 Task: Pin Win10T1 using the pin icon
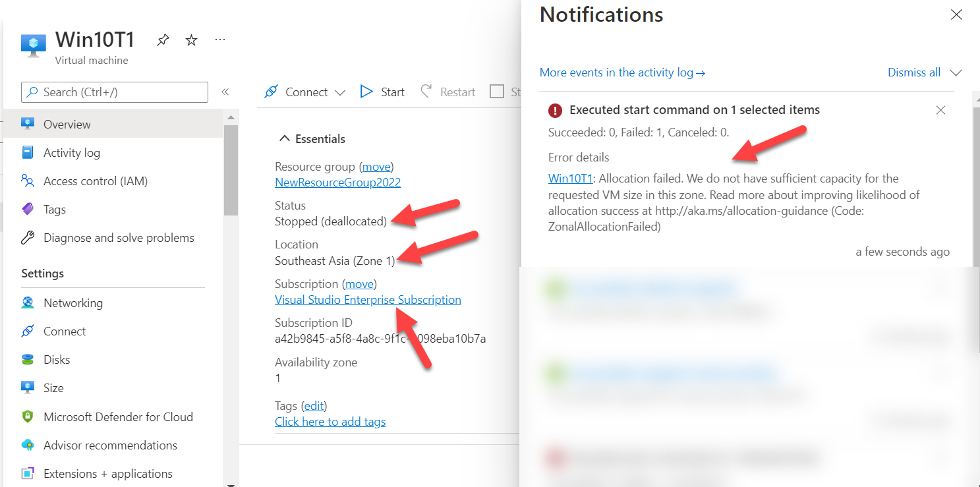pos(162,40)
